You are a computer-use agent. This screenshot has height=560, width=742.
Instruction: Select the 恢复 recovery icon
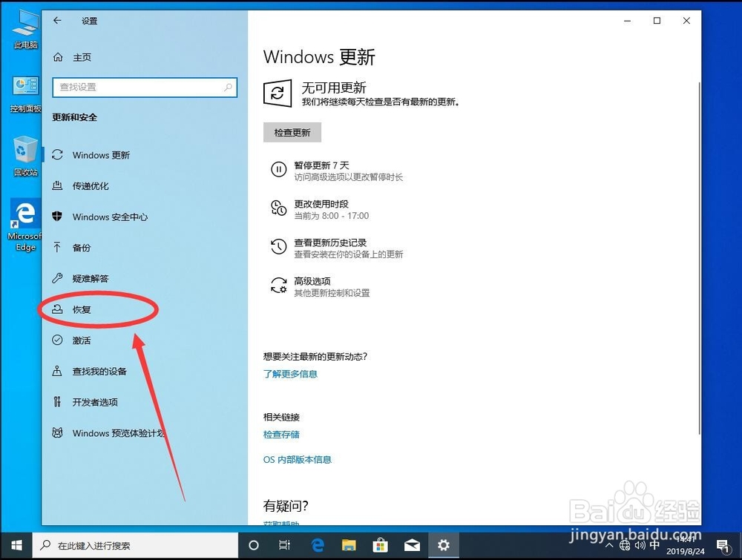(57, 309)
